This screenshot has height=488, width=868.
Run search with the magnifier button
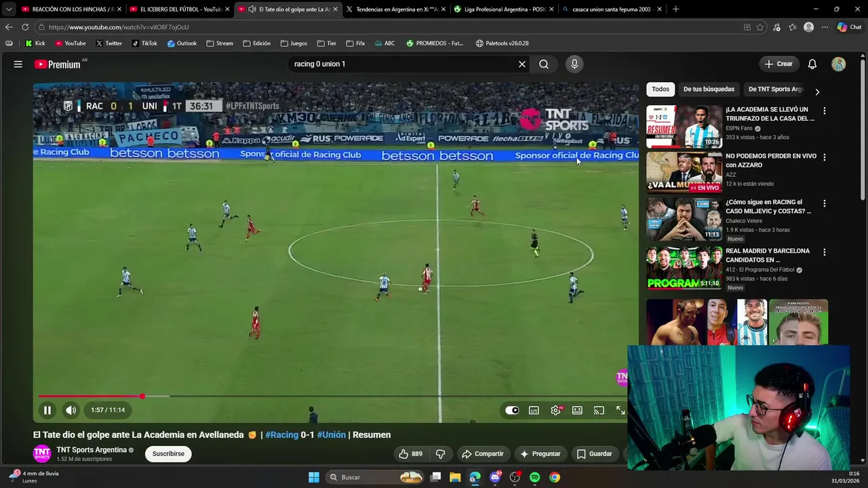(544, 64)
